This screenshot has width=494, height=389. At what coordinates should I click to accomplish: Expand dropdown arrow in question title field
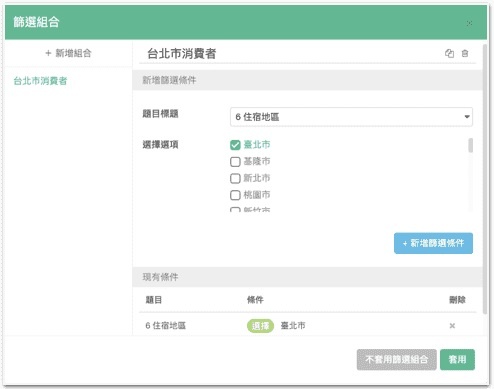tap(467, 117)
